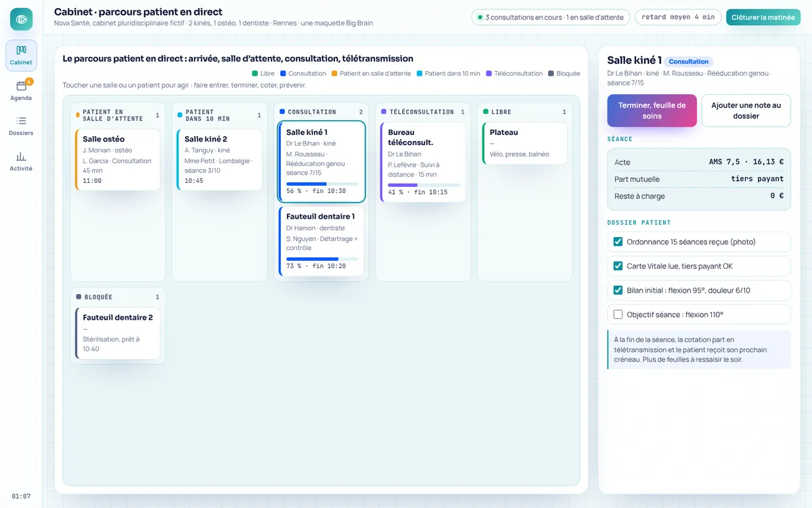
Task: Click the eye logo icon in sidebar
Action: 21,19
